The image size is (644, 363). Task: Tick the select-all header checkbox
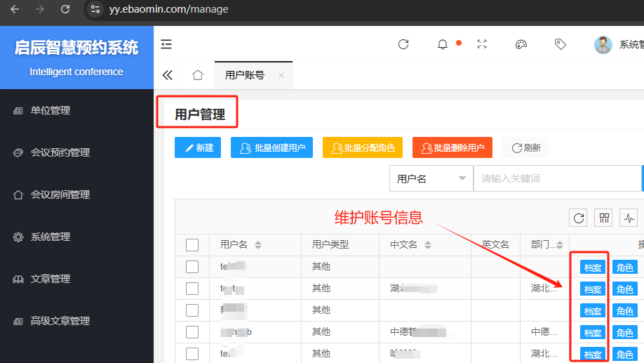(x=192, y=245)
